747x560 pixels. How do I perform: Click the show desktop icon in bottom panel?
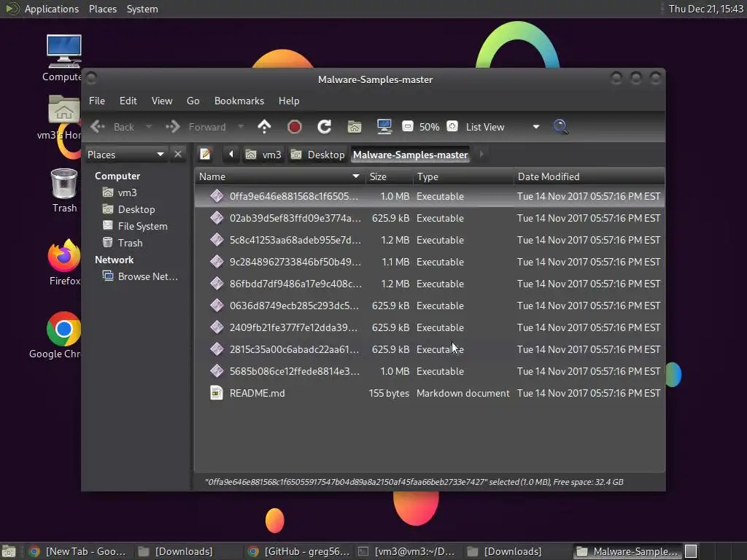pos(9,551)
